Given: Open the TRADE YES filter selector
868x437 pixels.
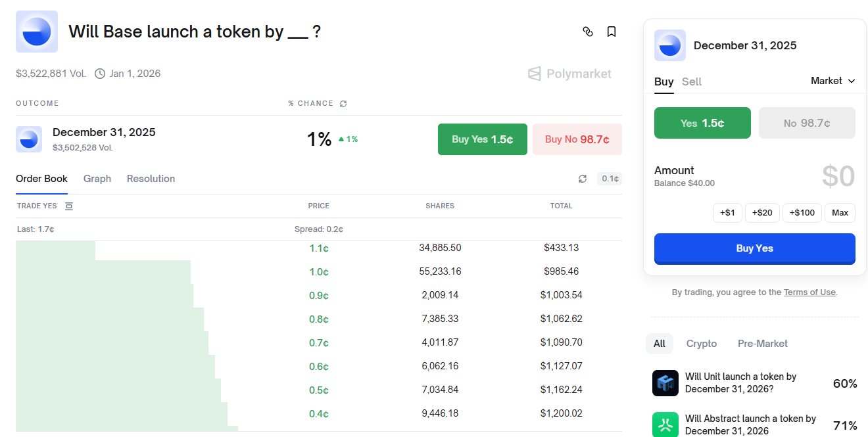Looking at the screenshot, I should (69, 206).
